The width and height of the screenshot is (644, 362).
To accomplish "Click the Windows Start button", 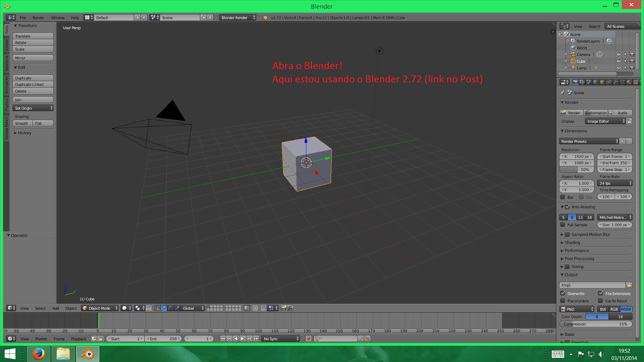I will pyautogui.click(x=10, y=354).
